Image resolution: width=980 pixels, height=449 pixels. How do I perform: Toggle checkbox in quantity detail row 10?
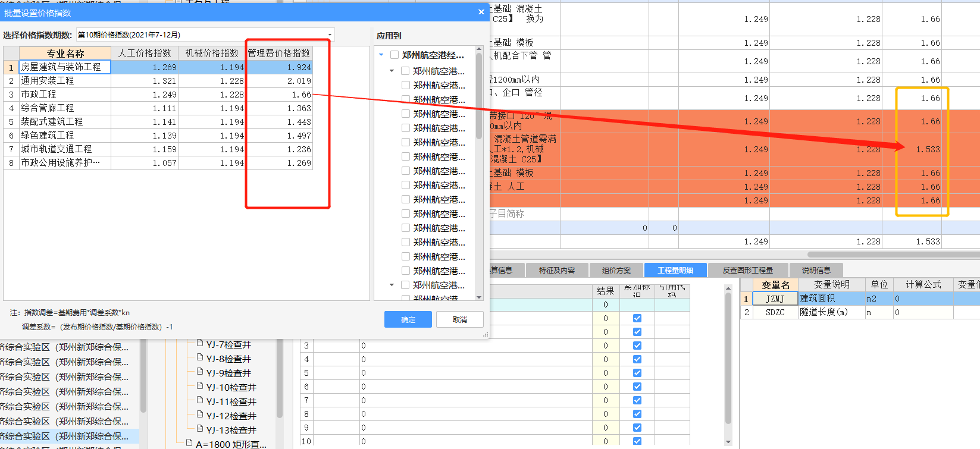pos(637,441)
